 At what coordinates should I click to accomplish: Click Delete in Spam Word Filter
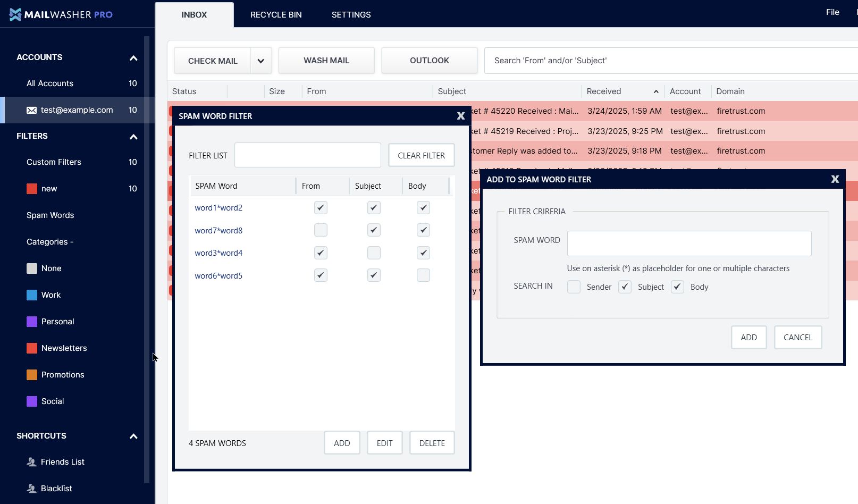click(432, 443)
